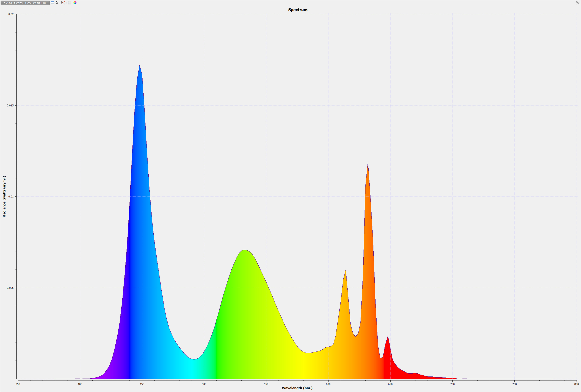This screenshot has height=392, width=581.
Task: Open the data table view icon
Action: [x=53, y=3]
